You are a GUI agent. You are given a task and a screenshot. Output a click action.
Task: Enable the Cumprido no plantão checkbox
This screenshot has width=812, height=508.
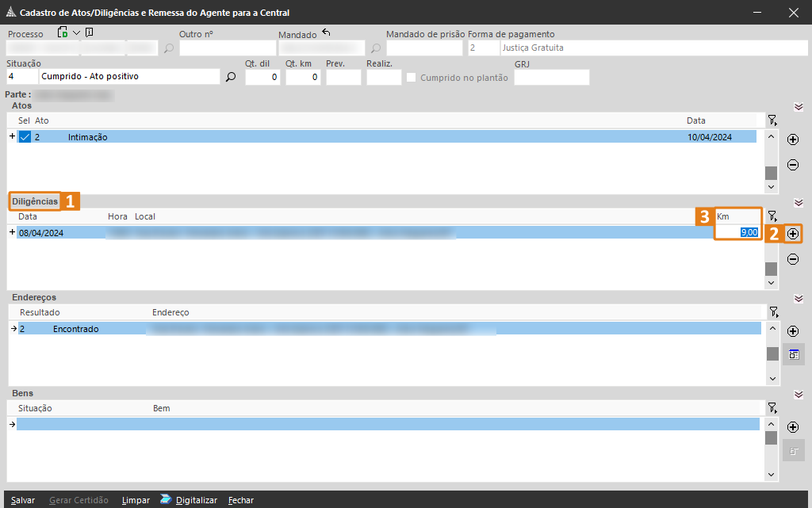click(x=412, y=78)
